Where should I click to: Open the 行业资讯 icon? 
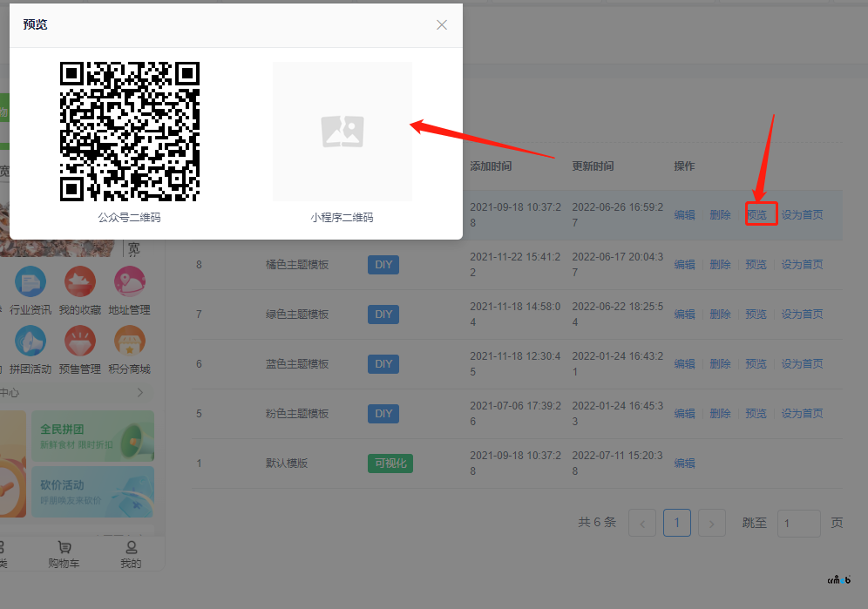tap(31, 282)
